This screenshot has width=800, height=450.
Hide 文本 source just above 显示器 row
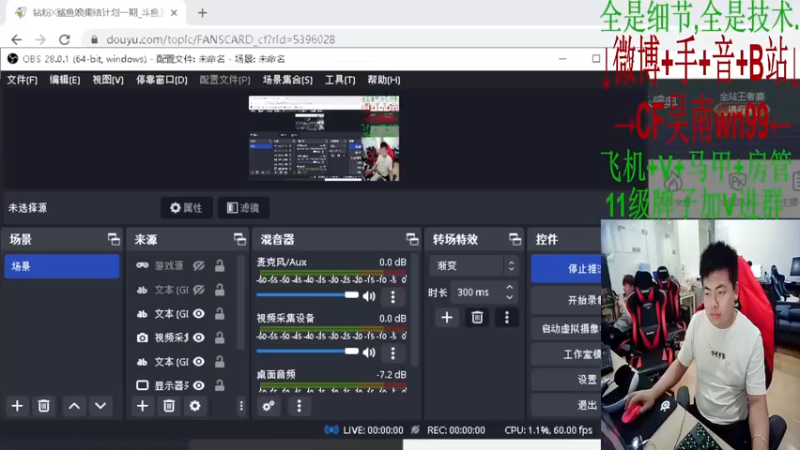click(199, 362)
